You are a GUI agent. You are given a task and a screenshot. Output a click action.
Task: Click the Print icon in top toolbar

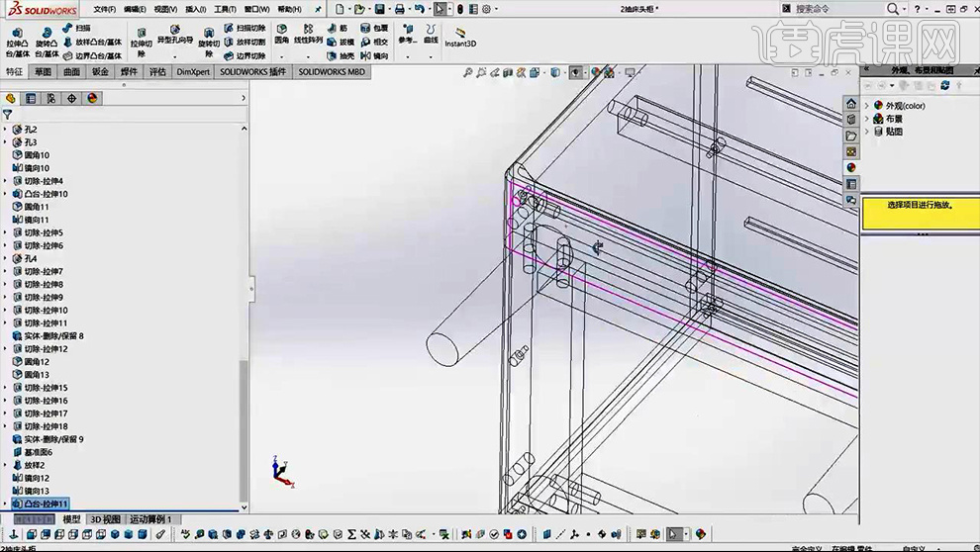point(399,9)
